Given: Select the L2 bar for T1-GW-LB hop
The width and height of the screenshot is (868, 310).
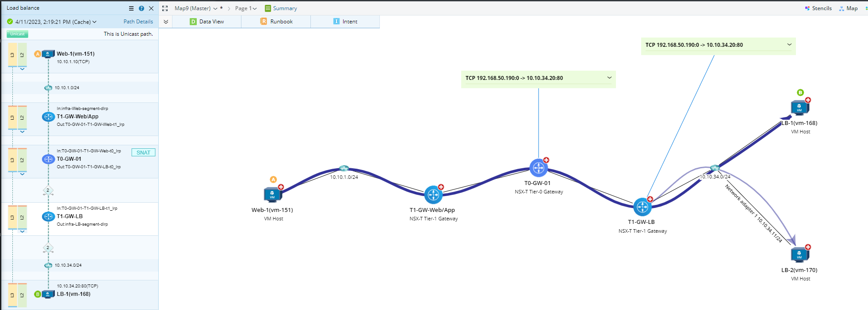Looking at the screenshot, I should (22, 217).
